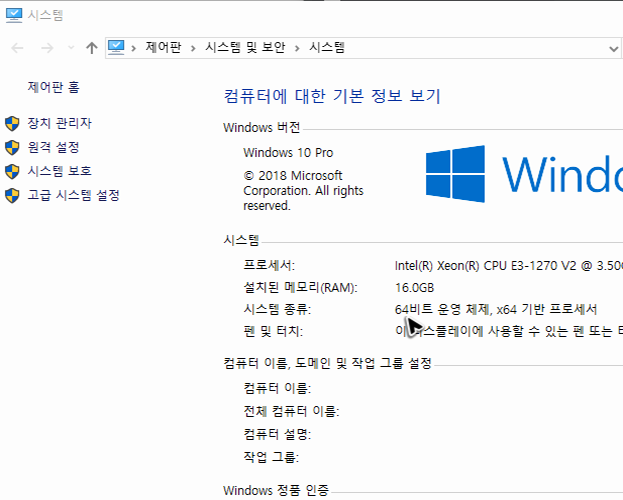Click the computer icon in address bar

pyautogui.click(x=116, y=48)
